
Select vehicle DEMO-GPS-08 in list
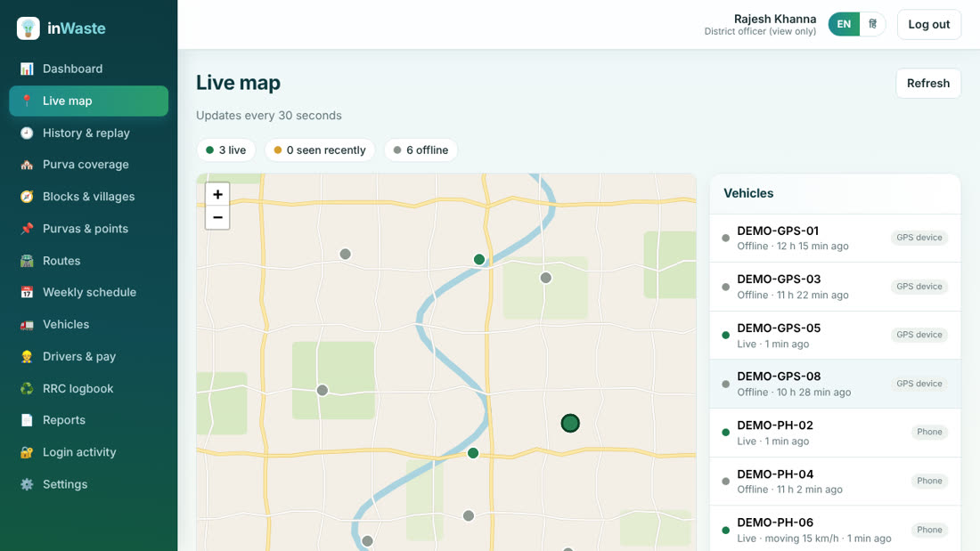835,385
